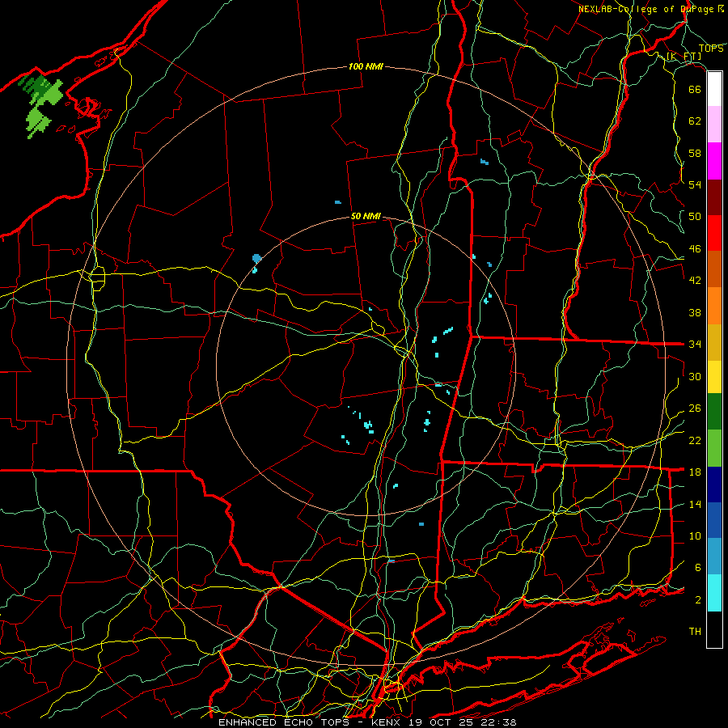Screen dimensions: 728x728
Task: Click the "38" legend value
Action: [695, 312]
